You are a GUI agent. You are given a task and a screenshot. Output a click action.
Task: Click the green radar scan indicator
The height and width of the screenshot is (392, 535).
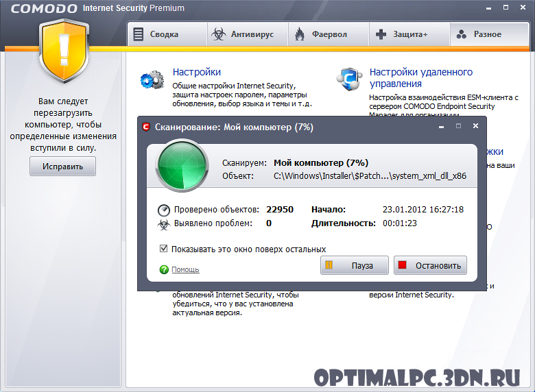click(182, 165)
